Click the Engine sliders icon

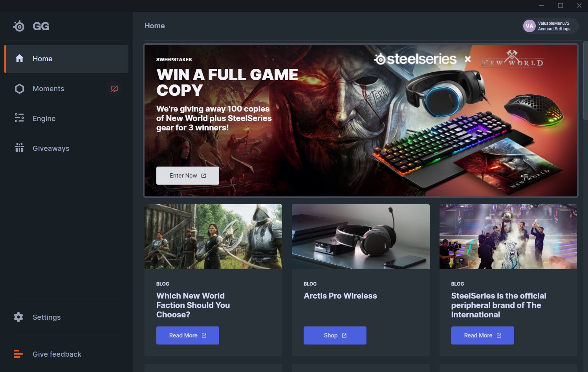(19, 118)
